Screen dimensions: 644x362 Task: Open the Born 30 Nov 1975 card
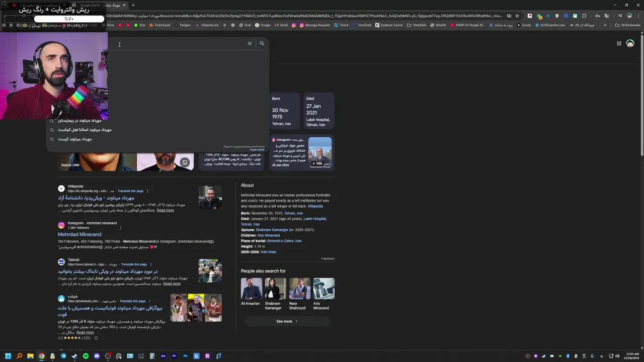click(284, 111)
